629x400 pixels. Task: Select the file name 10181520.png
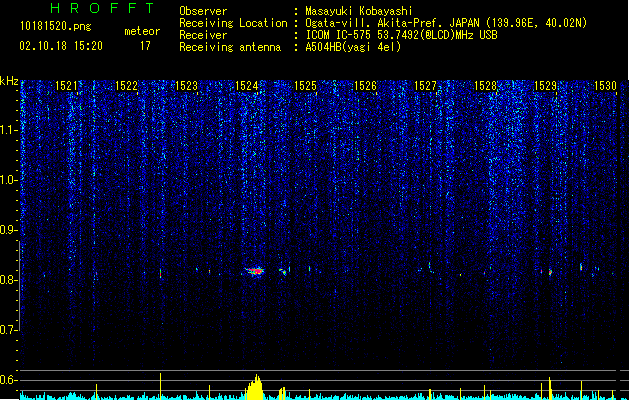55,27
